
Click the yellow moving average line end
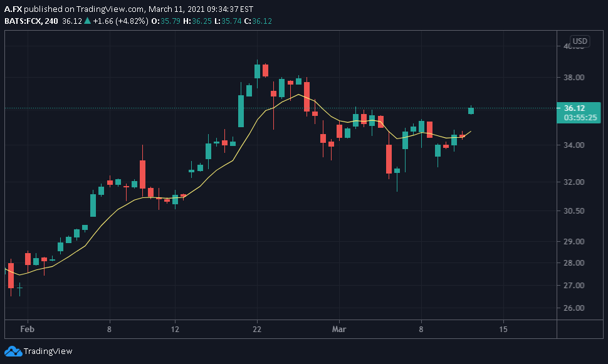click(x=470, y=132)
